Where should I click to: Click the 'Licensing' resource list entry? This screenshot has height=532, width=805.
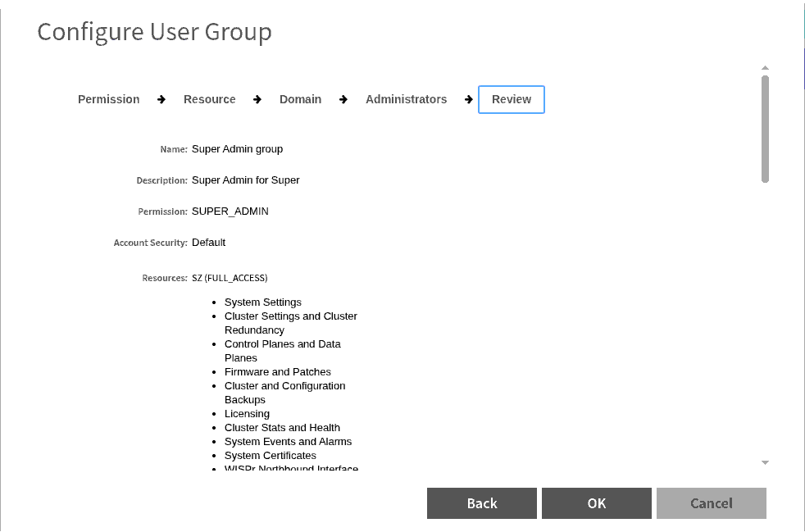(x=247, y=414)
